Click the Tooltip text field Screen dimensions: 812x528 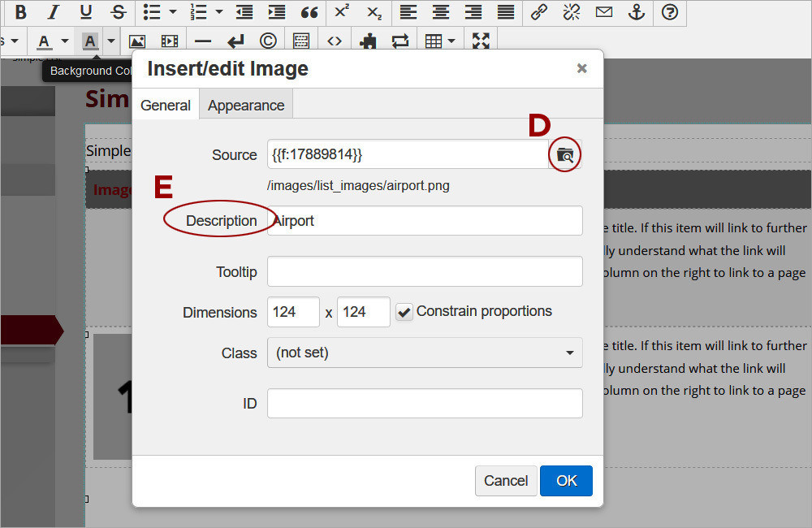coord(425,271)
